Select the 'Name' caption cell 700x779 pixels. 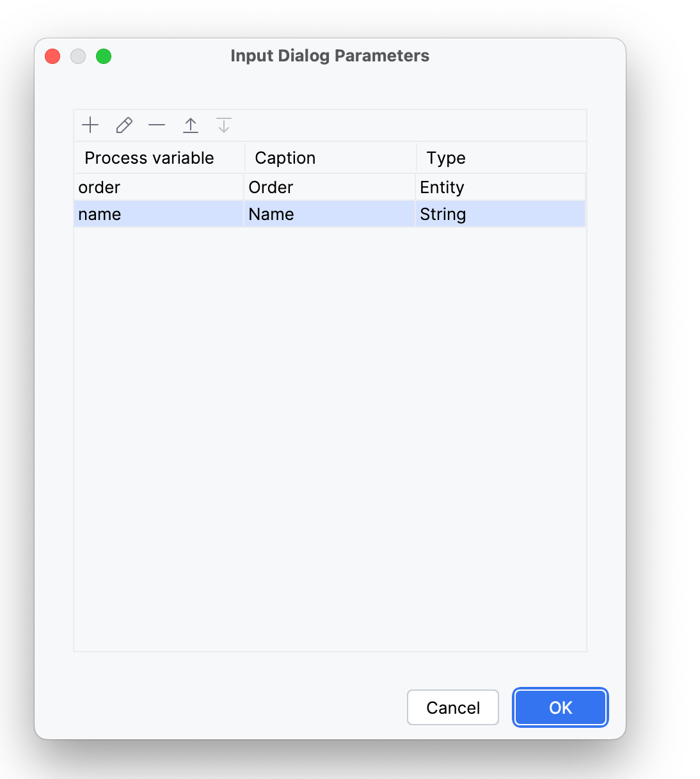(x=330, y=214)
